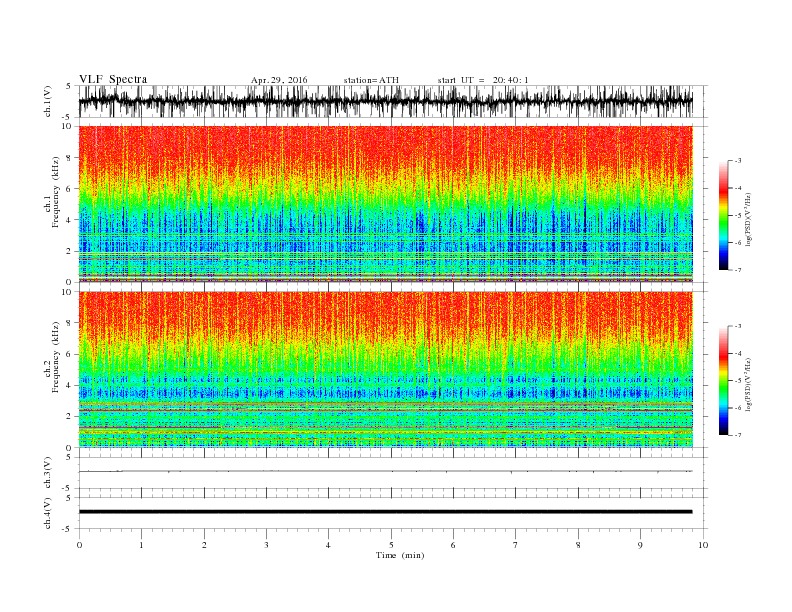
Task: Click the "0" tick on the time axis
Action: (x=79, y=545)
